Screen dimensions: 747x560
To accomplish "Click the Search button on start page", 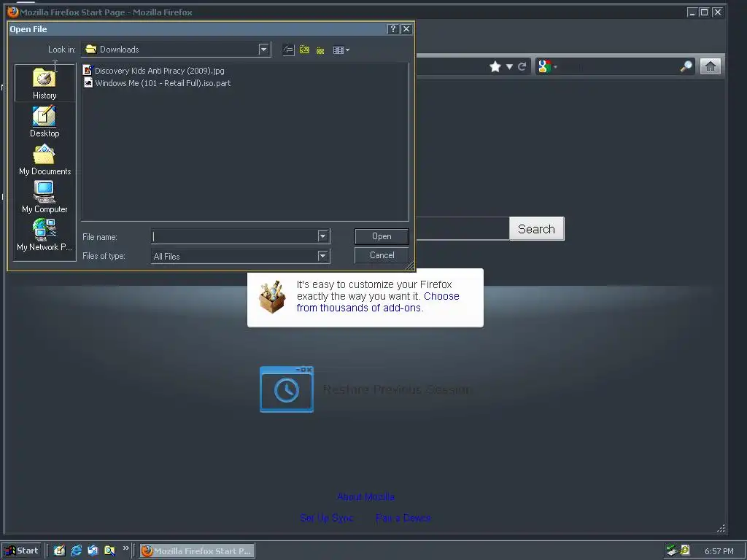I will point(536,229).
